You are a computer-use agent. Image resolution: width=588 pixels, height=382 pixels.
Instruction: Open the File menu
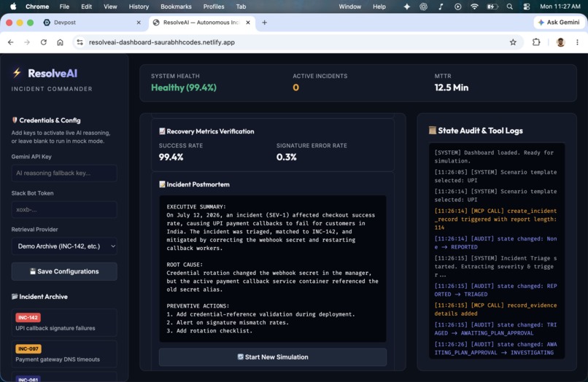[64, 7]
